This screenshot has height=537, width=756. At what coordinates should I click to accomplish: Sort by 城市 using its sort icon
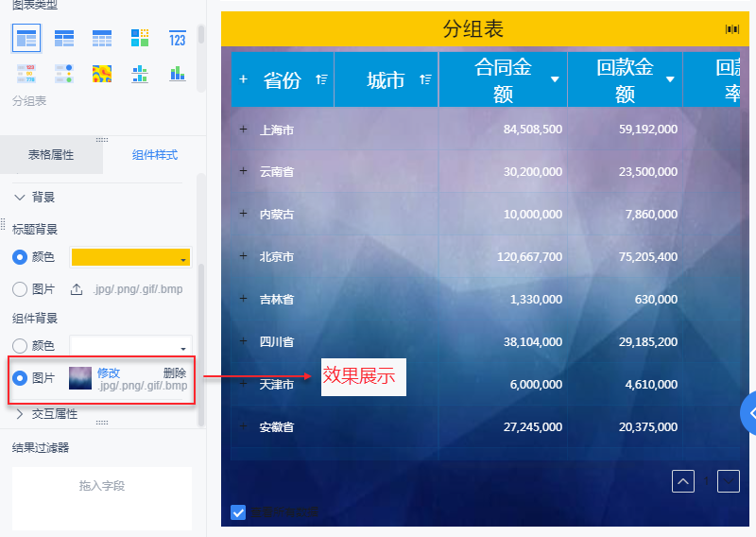click(x=425, y=79)
